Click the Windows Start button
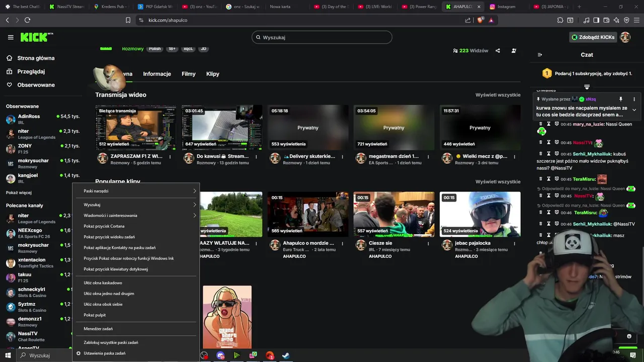Viewport: 644px width, 362px height. coord(8,355)
